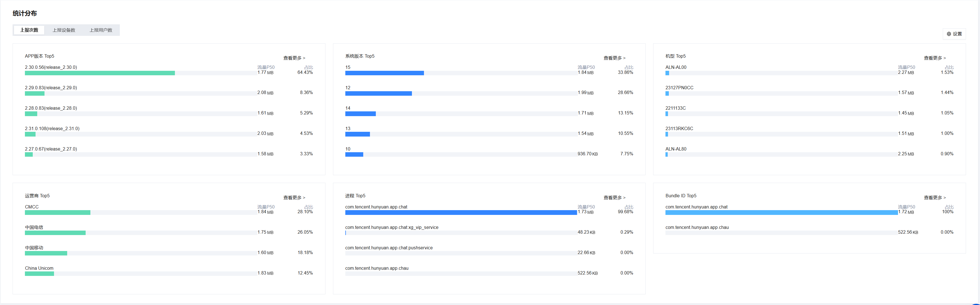Click the CMCC carrier green bar
Image resolution: width=980 pixels, height=305 pixels.
[x=57, y=213]
